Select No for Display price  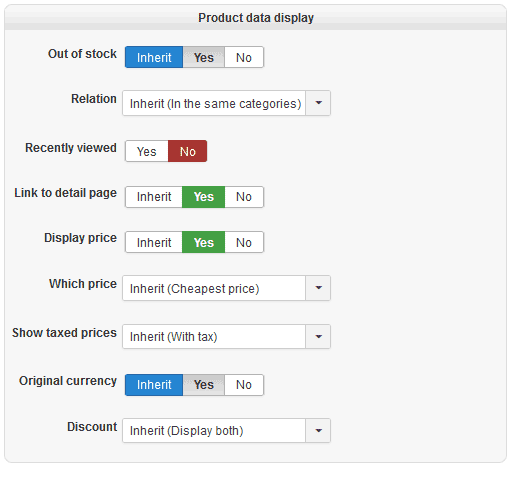click(244, 242)
